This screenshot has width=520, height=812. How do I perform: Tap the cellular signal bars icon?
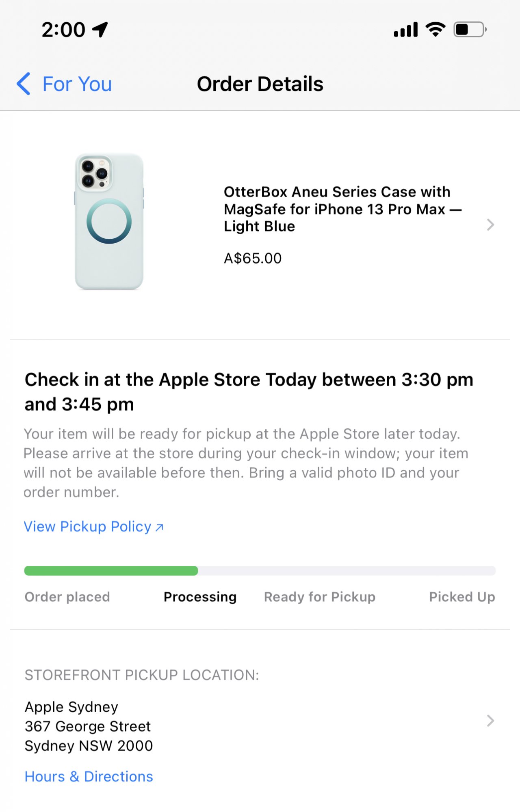click(405, 30)
